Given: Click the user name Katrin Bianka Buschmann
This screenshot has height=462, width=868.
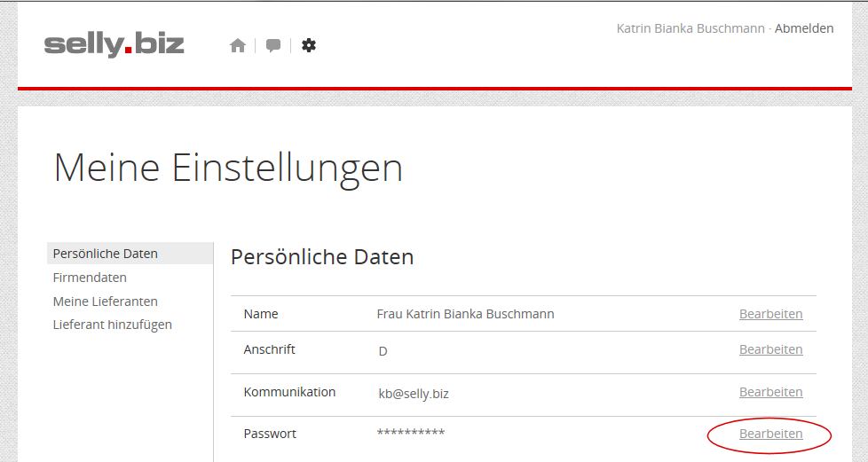Looking at the screenshot, I should [x=690, y=28].
